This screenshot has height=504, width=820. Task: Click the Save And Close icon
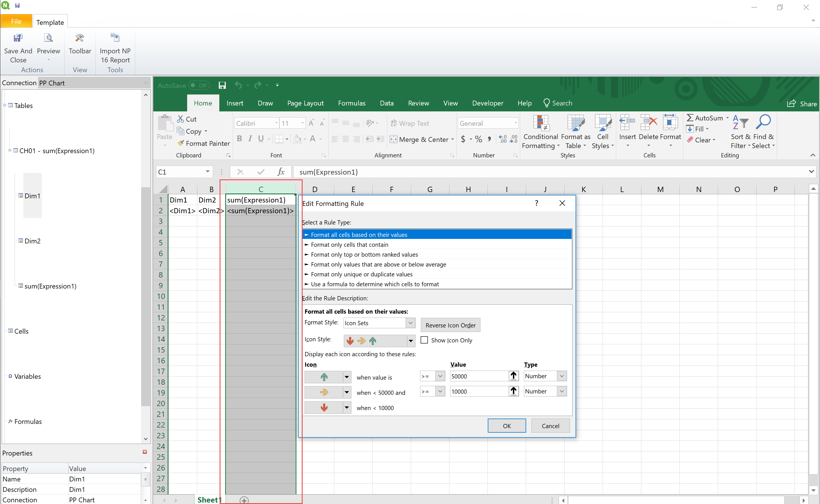[x=18, y=38]
